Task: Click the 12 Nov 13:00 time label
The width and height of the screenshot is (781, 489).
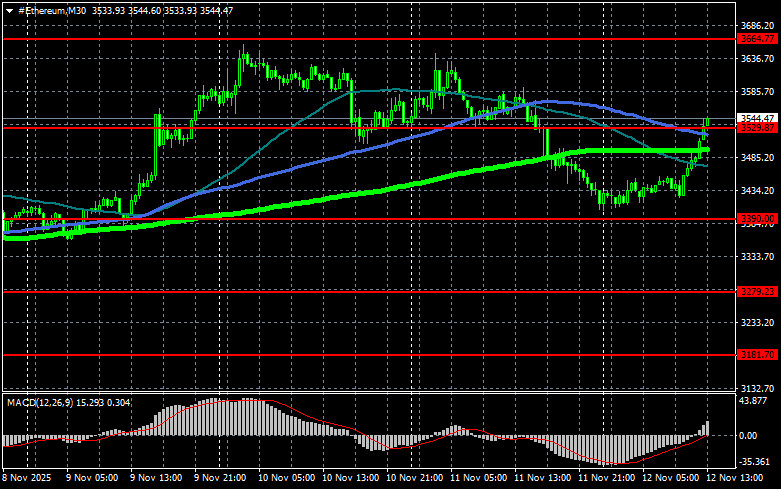Action: [x=734, y=478]
